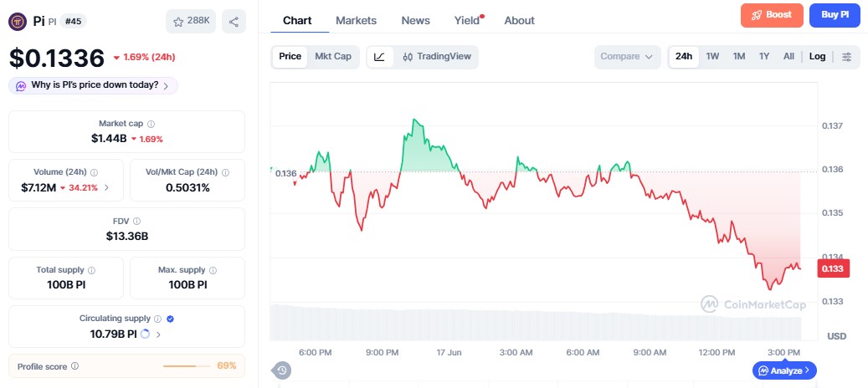868x388 pixels.
Task: Click the verified blue badge icon
Action: click(x=171, y=319)
